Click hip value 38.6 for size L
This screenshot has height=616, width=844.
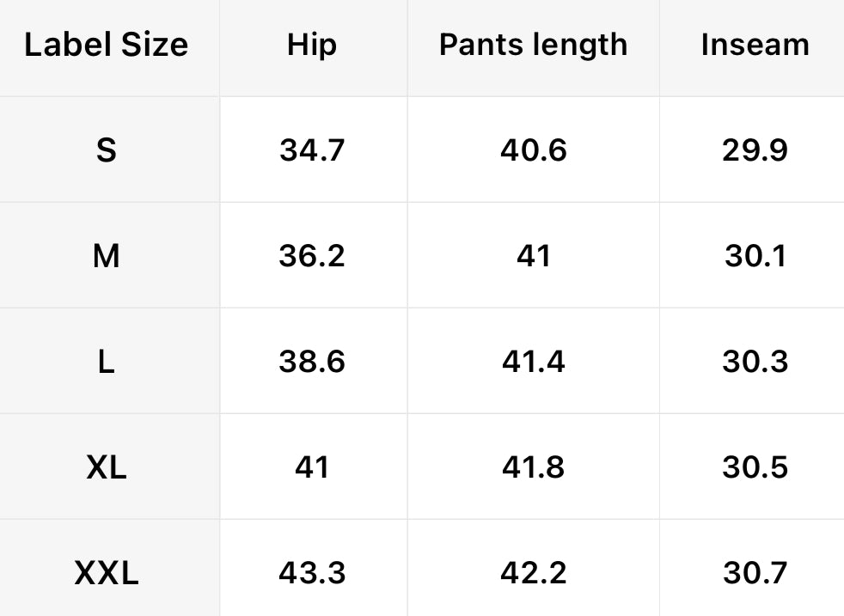311,362
